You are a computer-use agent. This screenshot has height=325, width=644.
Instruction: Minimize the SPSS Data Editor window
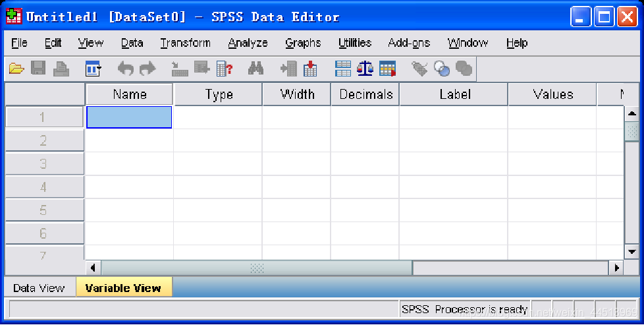(581, 17)
